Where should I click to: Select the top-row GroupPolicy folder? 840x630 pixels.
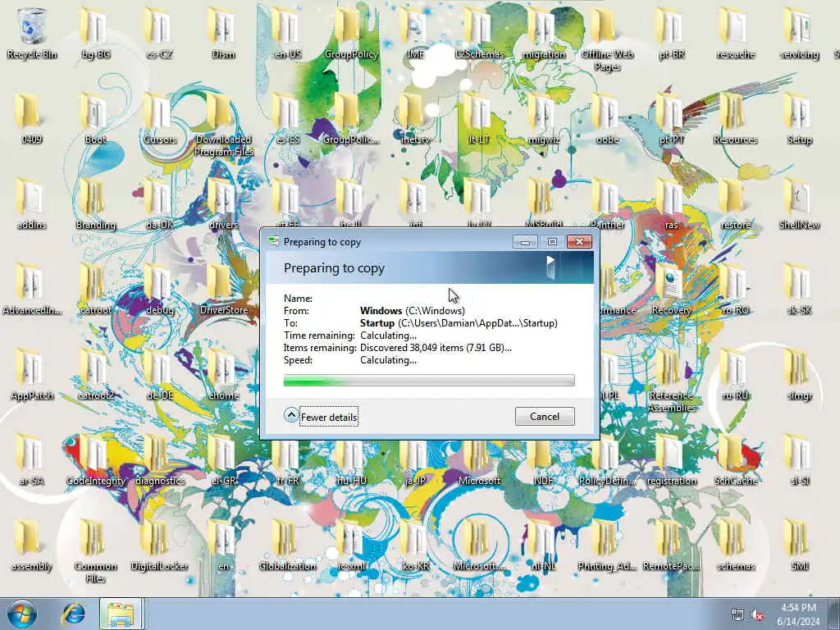[351, 33]
